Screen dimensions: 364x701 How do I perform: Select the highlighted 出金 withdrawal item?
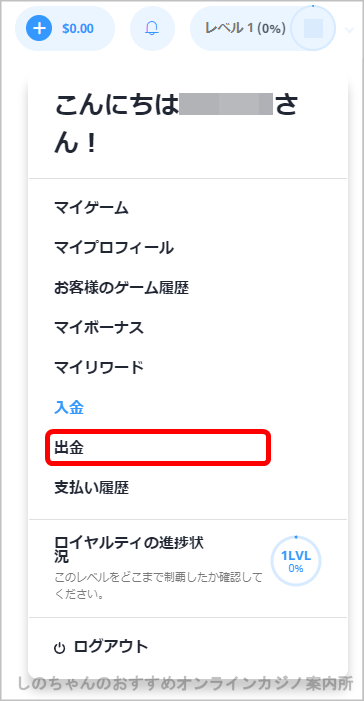(158, 448)
